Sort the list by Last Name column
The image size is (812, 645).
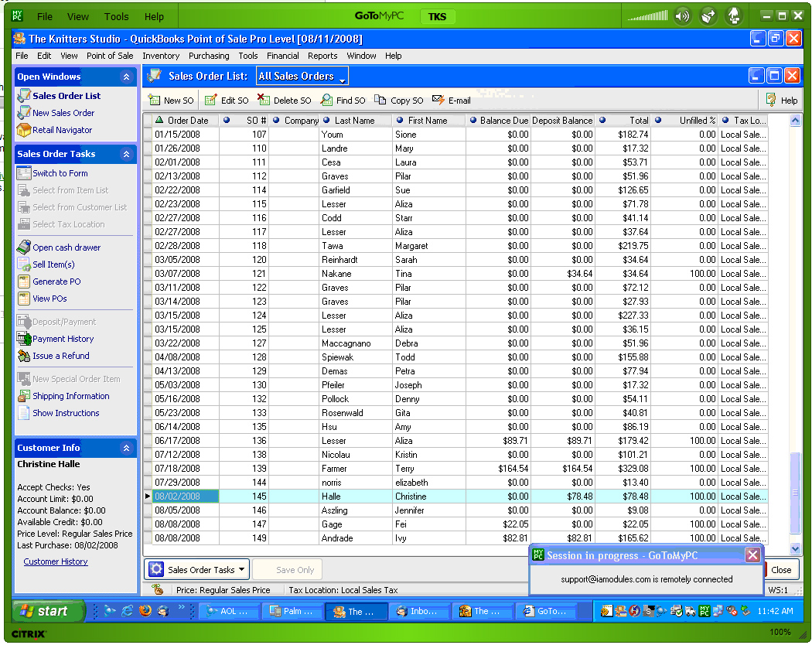pyautogui.click(x=356, y=121)
